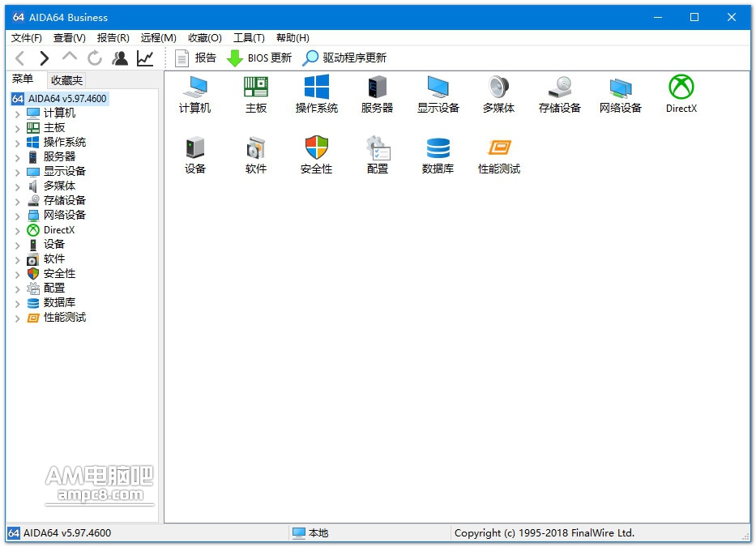
Task: Select 存储设备 in the sidebar tree
Action: coord(57,200)
